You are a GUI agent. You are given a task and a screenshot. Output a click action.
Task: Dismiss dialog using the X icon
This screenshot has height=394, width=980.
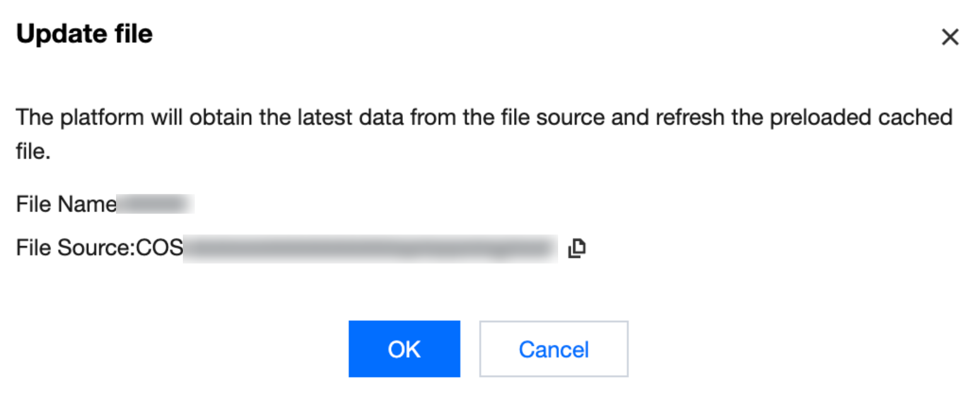pos(950,37)
